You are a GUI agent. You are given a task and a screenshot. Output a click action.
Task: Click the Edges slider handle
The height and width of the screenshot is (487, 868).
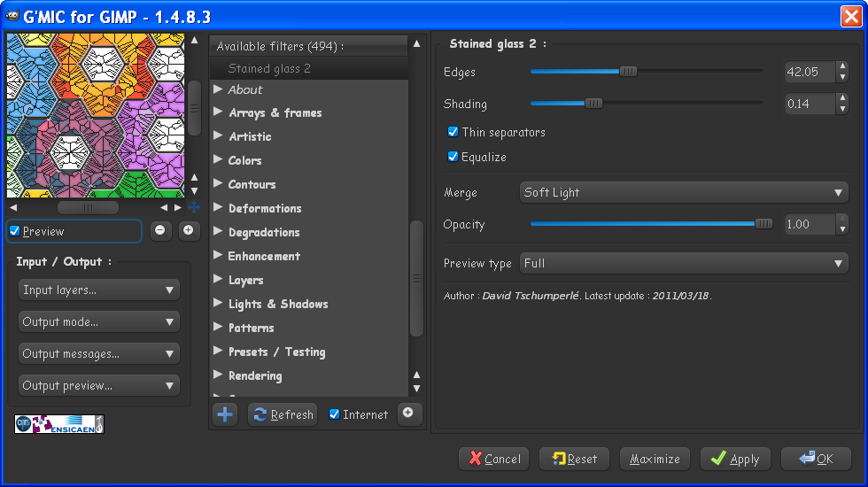coord(628,72)
